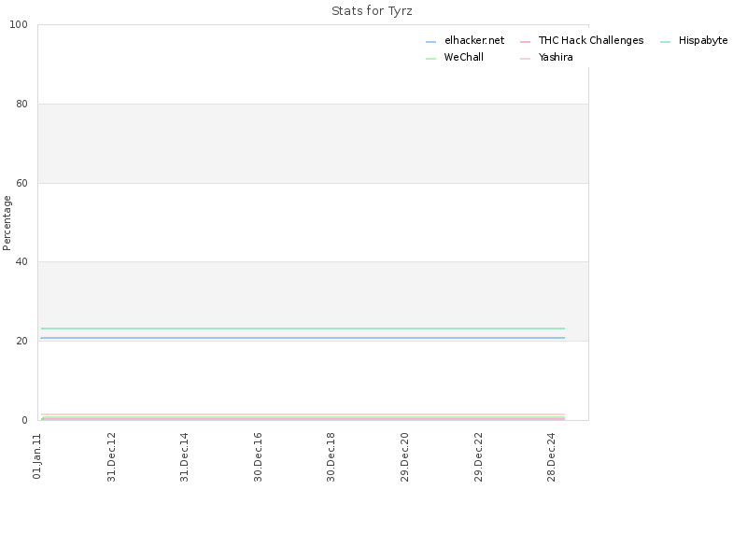Click the Percentage axis label
Image resolution: width=747 pixels, height=560 pixels.
click(x=7, y=223)
